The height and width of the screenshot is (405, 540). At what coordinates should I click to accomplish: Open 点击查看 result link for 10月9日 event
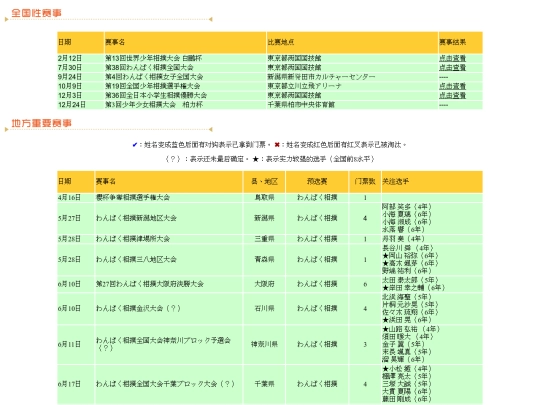452,86
